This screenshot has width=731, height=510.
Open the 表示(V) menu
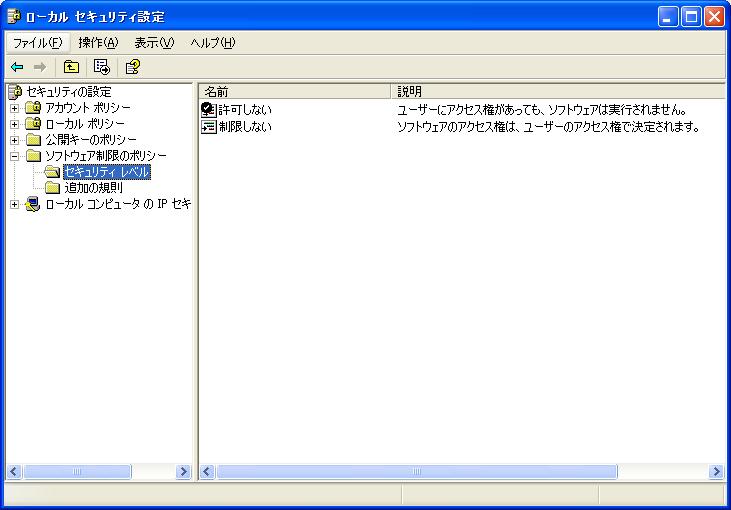coord(154,43)
